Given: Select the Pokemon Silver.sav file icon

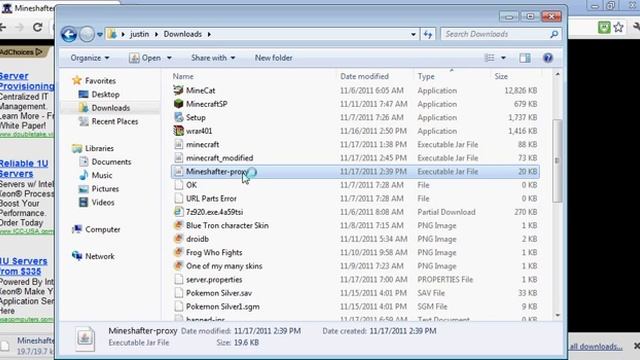Looking at the screenshot, I should [178, 293].
